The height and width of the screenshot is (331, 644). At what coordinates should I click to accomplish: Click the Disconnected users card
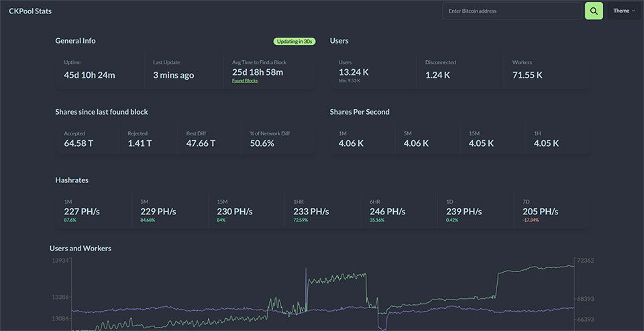460,70
